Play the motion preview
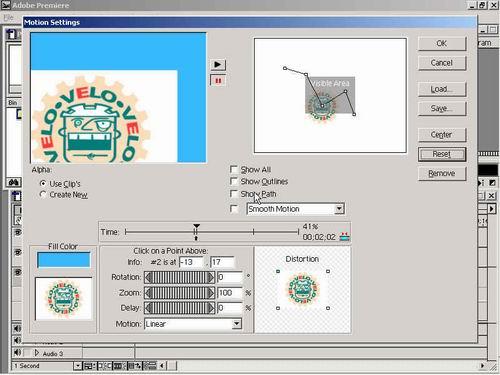This screenshot has width=500, height=375. pyautogui.click(x=218, y=64)
